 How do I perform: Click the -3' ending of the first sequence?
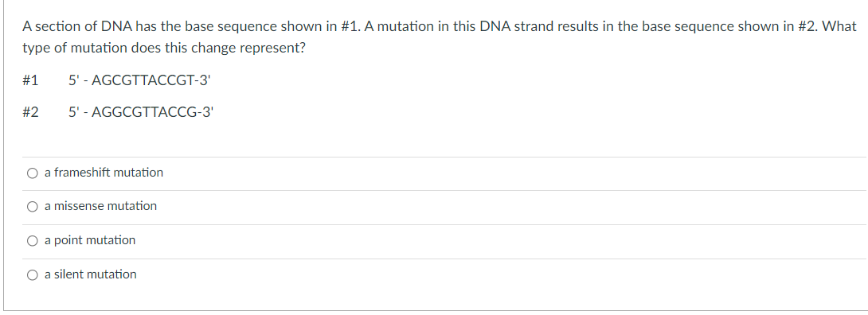(x=202, y=80)
